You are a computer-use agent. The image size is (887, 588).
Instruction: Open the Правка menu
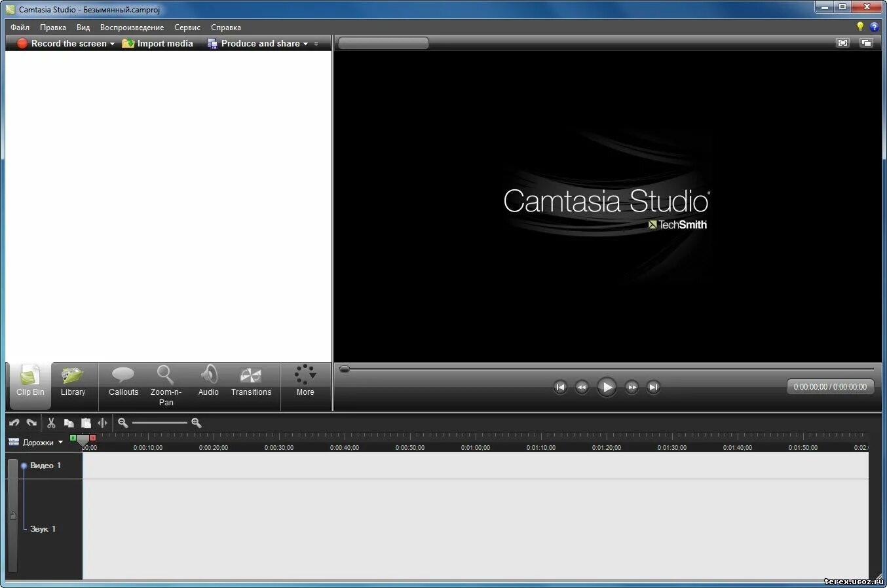(52, 28)
